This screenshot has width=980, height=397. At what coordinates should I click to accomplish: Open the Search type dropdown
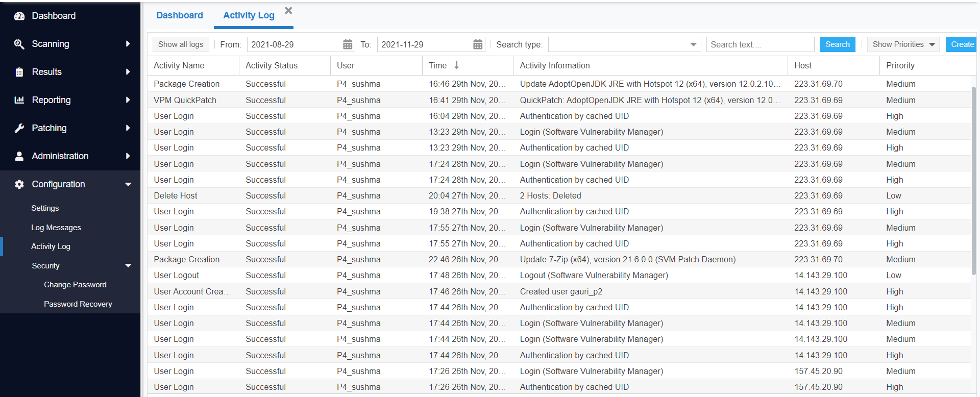point(693,44)
